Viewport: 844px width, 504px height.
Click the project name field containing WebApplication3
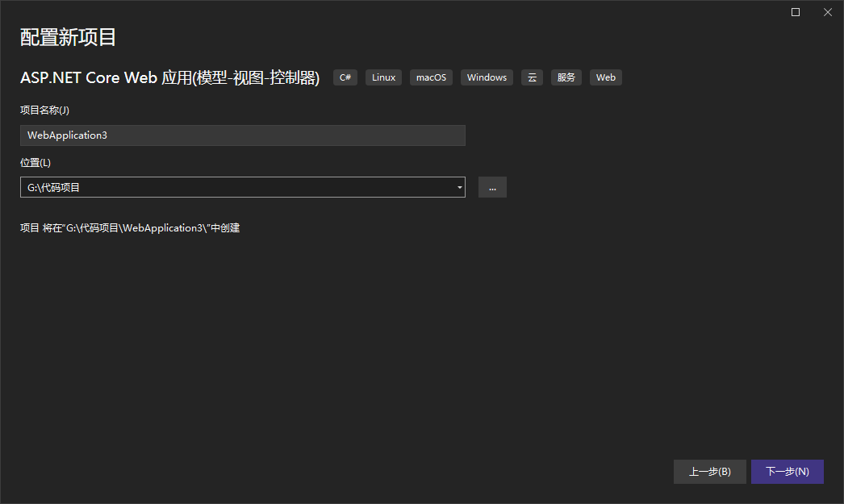(242, 135)
